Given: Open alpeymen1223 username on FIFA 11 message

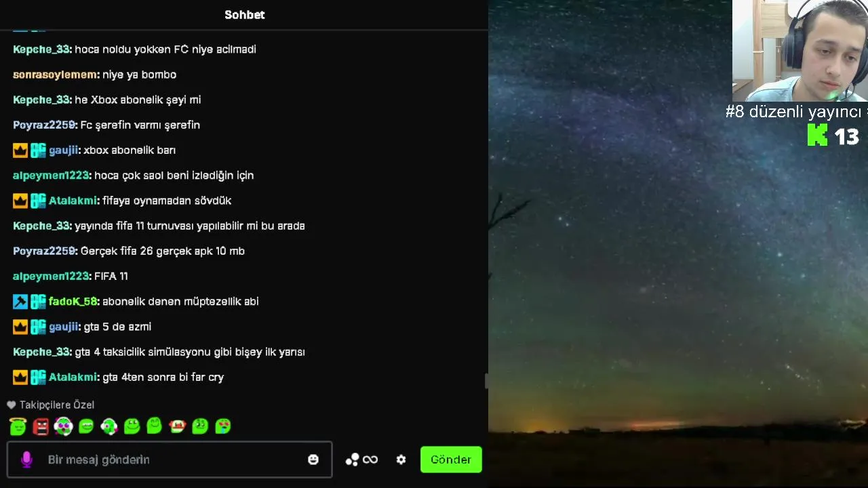Looking at the screenshot, I should point(52,276).
